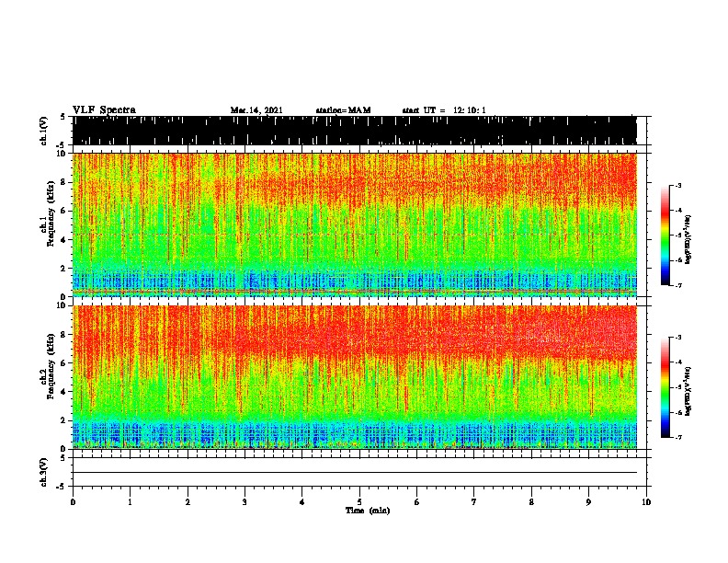Click the 'Time (min)' axis label
The image size is (728, 563).
pyautogui.click(x=368, y=511)
